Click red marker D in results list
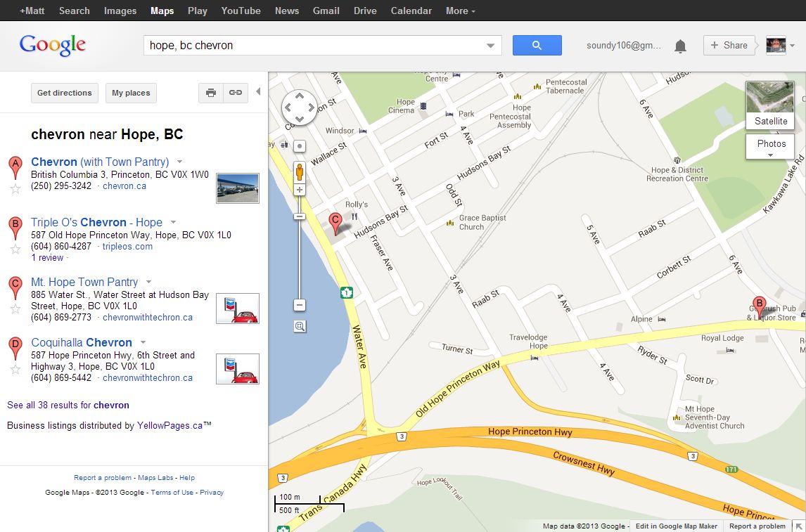 [15, 348]
